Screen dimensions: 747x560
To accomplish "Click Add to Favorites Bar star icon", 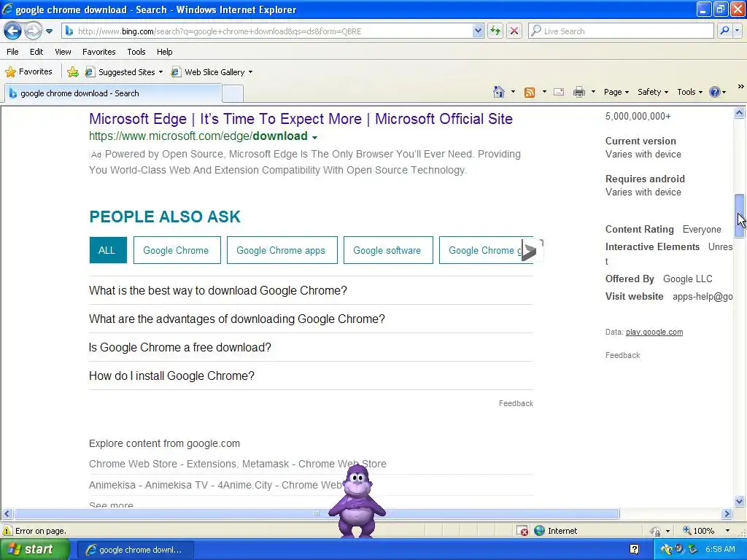I will coord(73,72).
